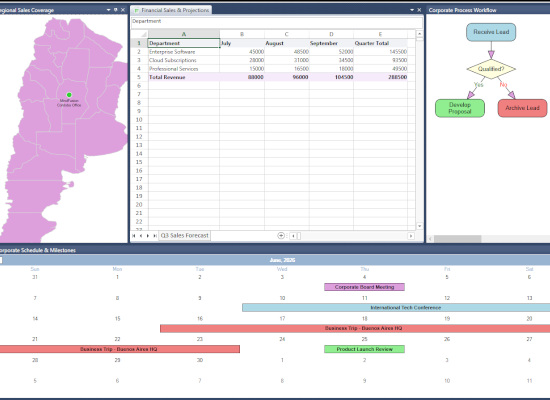Click the Cloud Subscriptions cell
The image size is (550, 400).
click(184, 60)
